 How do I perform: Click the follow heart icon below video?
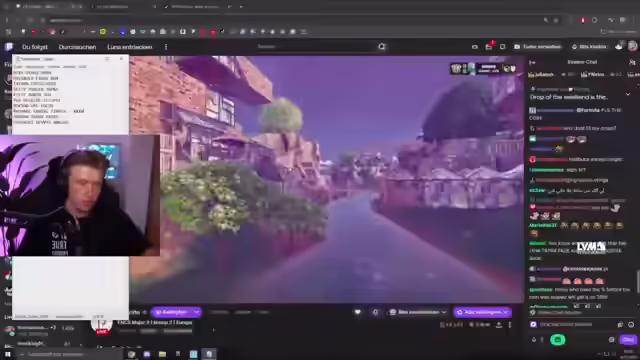click(358, 312)
